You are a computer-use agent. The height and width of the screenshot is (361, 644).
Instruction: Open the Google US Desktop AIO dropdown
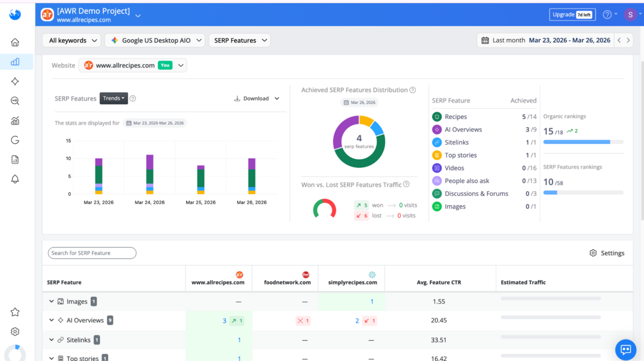pyautogui.click(x=155, y=40)
